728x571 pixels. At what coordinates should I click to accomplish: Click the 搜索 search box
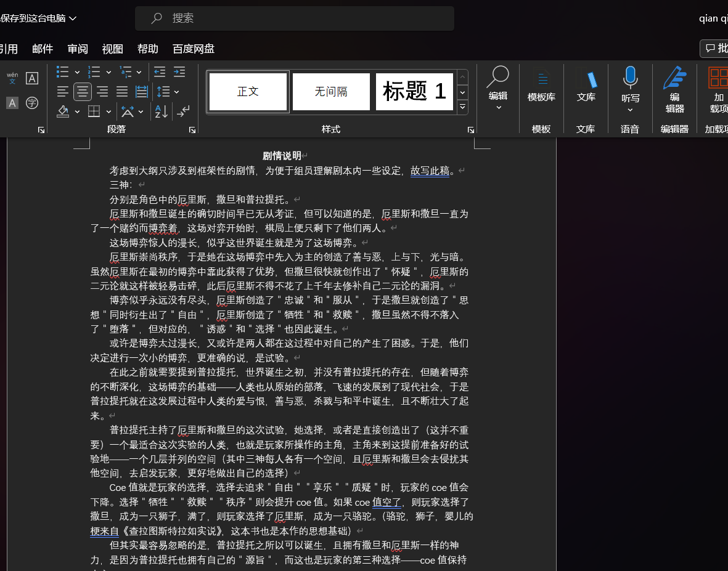click(x=295, y=18)
